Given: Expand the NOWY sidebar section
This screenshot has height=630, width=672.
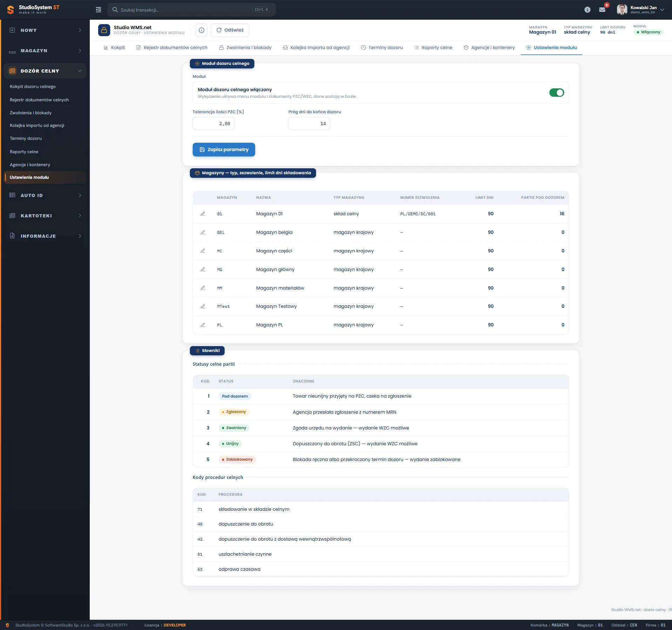Looking at the screenshot, I should click(45, 31).
